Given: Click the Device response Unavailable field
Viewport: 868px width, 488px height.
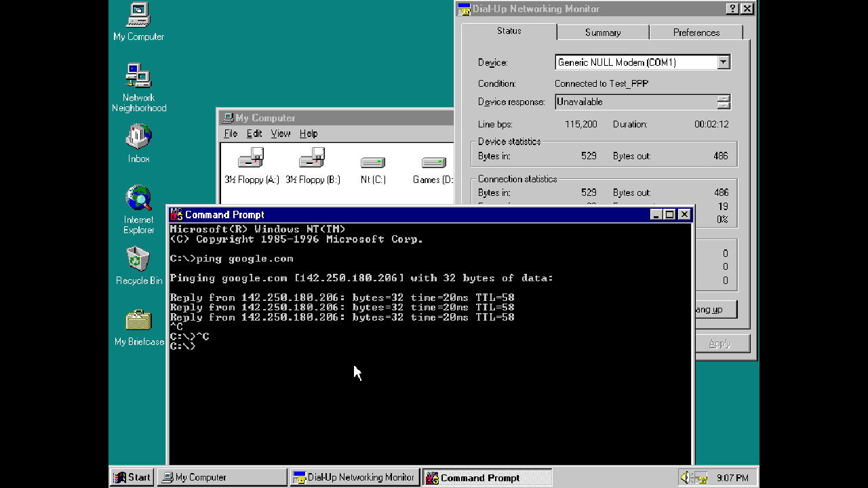Looking at the screenshot, I should [x=636, y=102].
